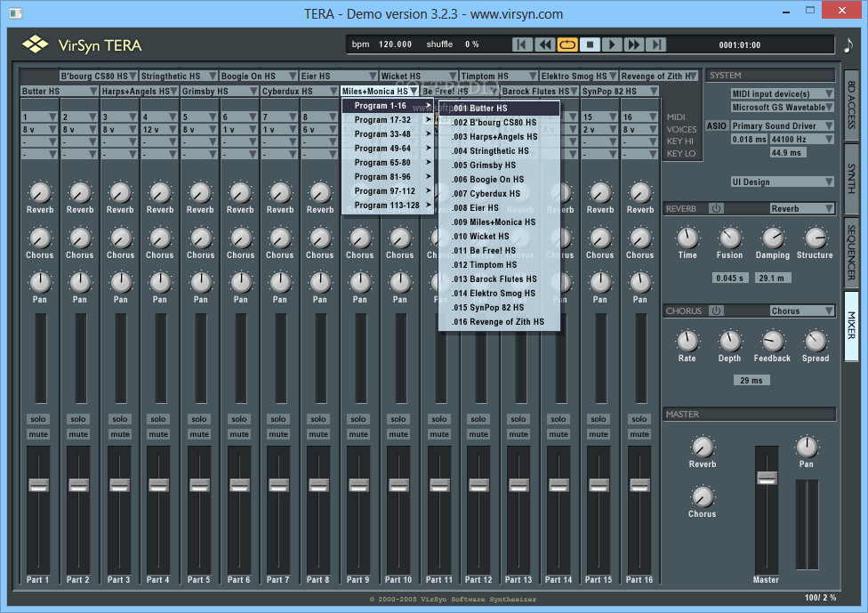Click the Chorus Spread knob

click(x=815, y=341)
